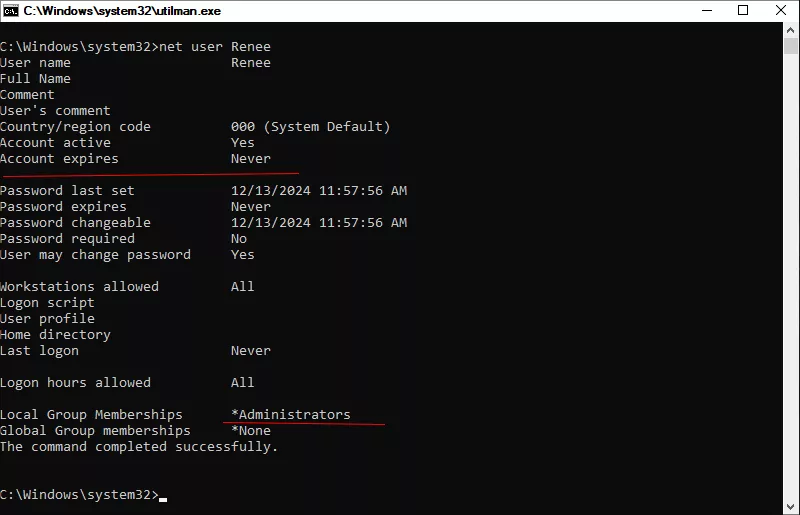Click the scrollbar down arrow
This screenshot has height=515, width=800.
pyautogui.click(x=791, y=507)
